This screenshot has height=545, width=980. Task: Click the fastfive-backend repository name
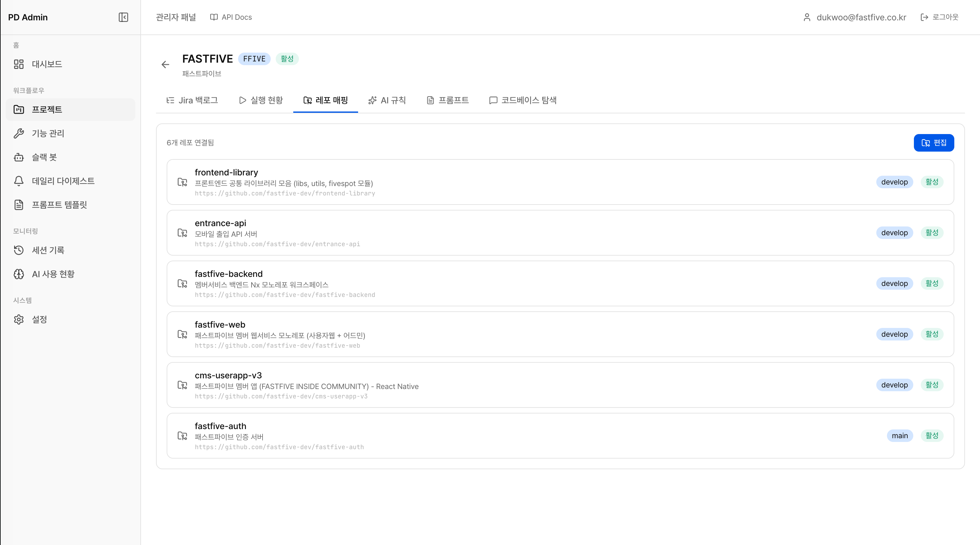pos(229,274)
